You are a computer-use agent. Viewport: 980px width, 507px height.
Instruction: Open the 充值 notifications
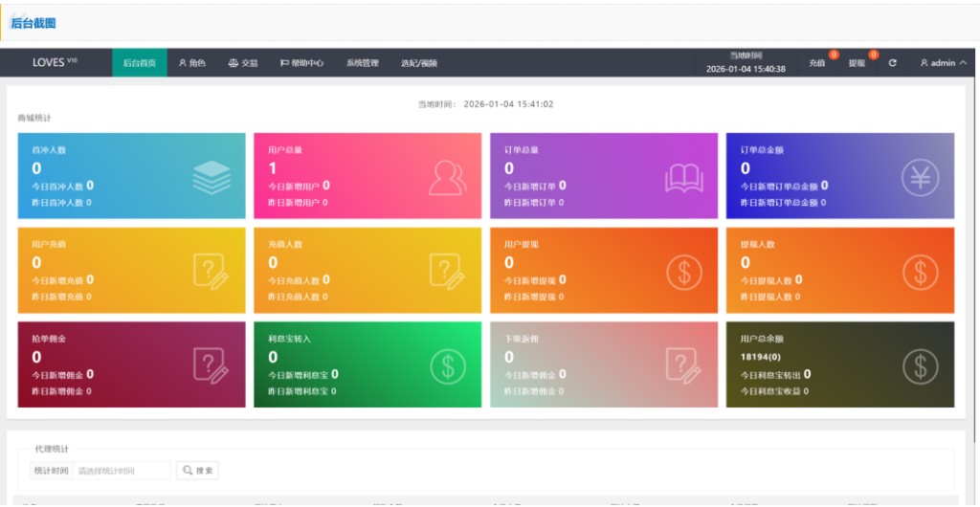tap(817, 63)
